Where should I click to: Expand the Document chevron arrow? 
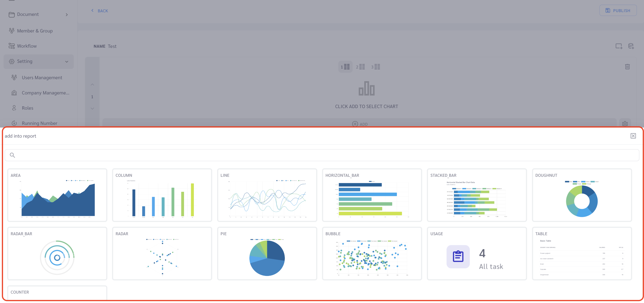pyautogui.click(x=66, y=15)
